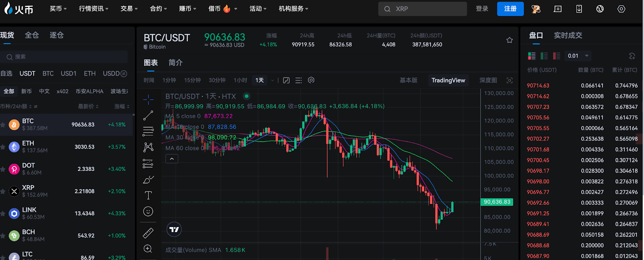Switch to the 全仓 margin tab

32,35
